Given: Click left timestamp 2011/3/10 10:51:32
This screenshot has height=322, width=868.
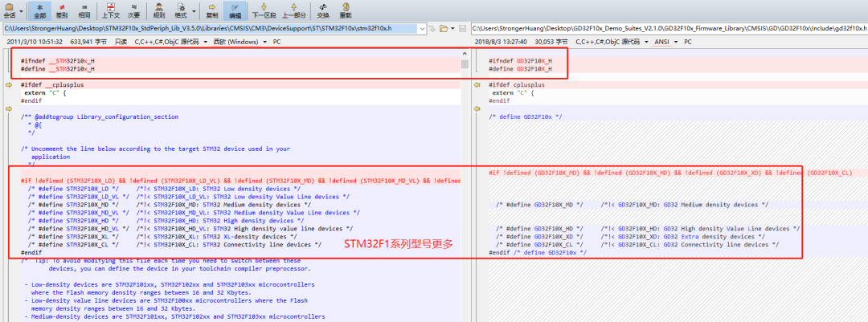Looking at the screenshot, I should point(35,42).
